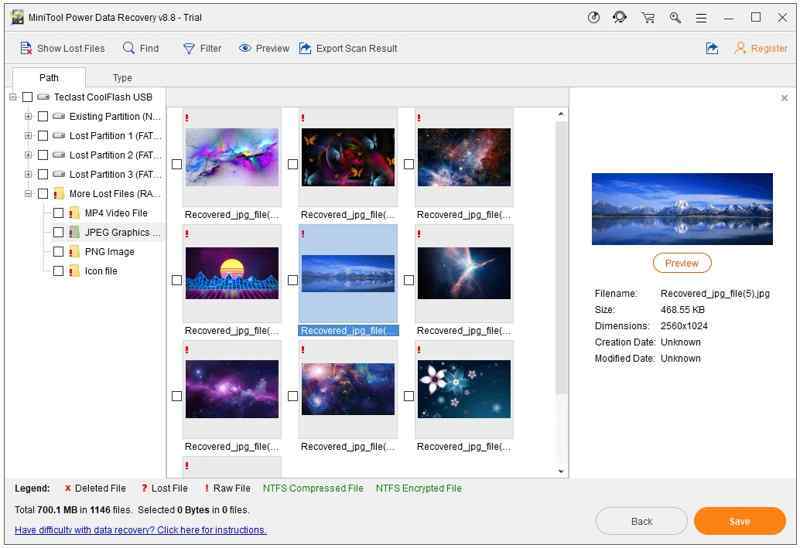Select the Path tab

(x=49, y=78)
